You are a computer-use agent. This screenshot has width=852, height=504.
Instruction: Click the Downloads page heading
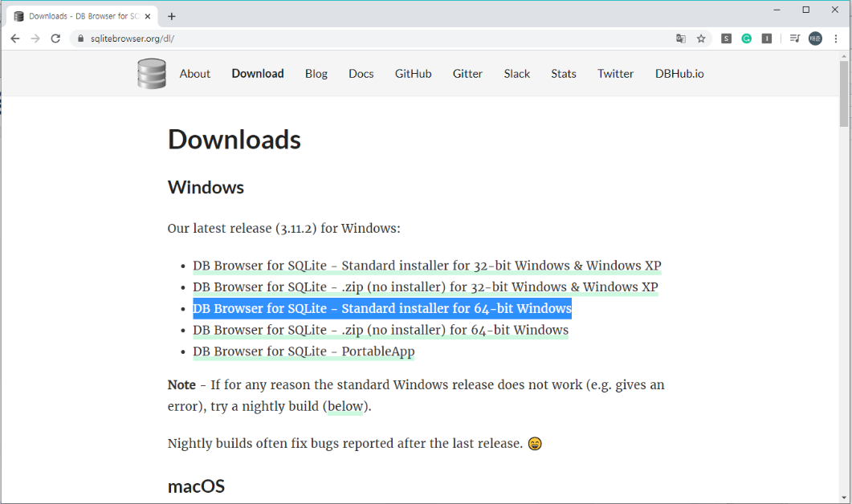[x=234, y=140]
